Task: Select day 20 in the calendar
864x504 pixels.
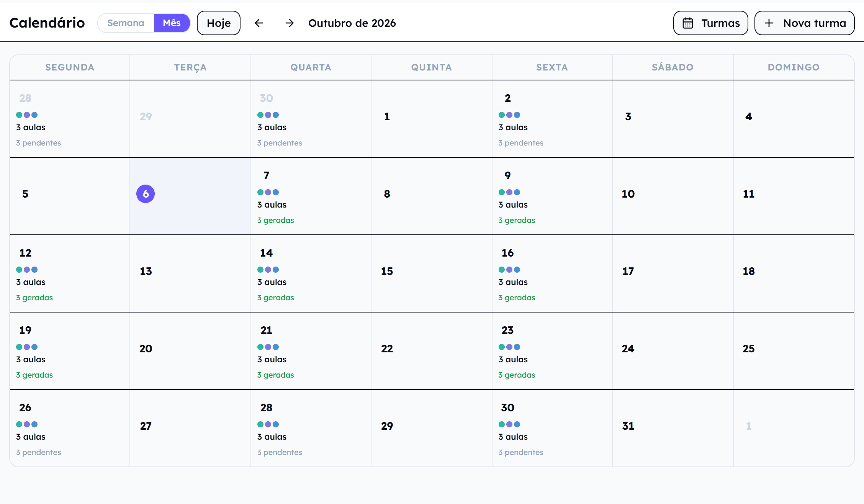Action: click(146, 349)
